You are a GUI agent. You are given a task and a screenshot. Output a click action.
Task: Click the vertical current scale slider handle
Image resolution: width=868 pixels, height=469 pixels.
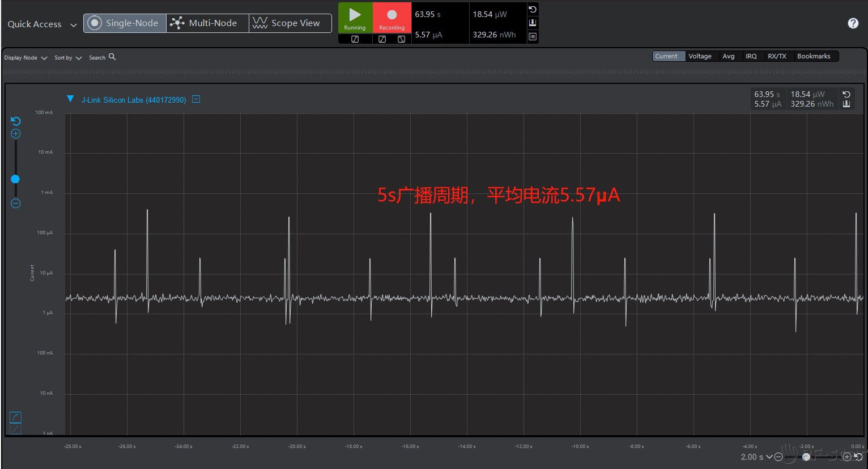tap(15, 179)
